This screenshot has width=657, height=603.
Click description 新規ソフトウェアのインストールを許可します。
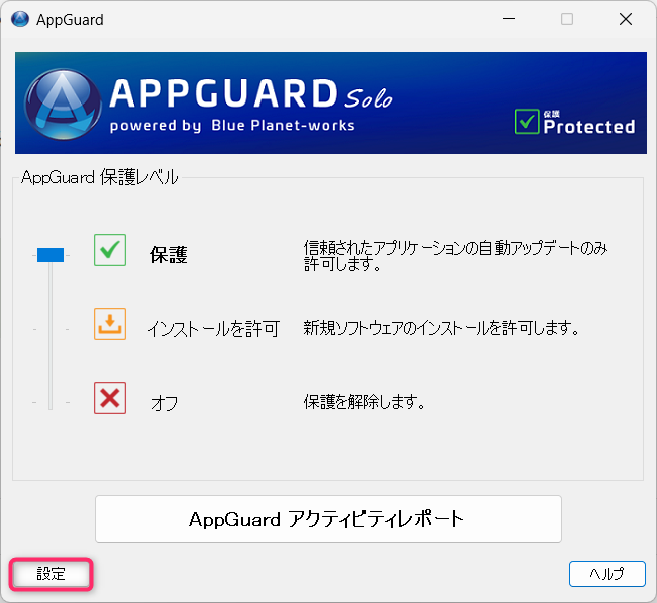(x=441, y=328)
